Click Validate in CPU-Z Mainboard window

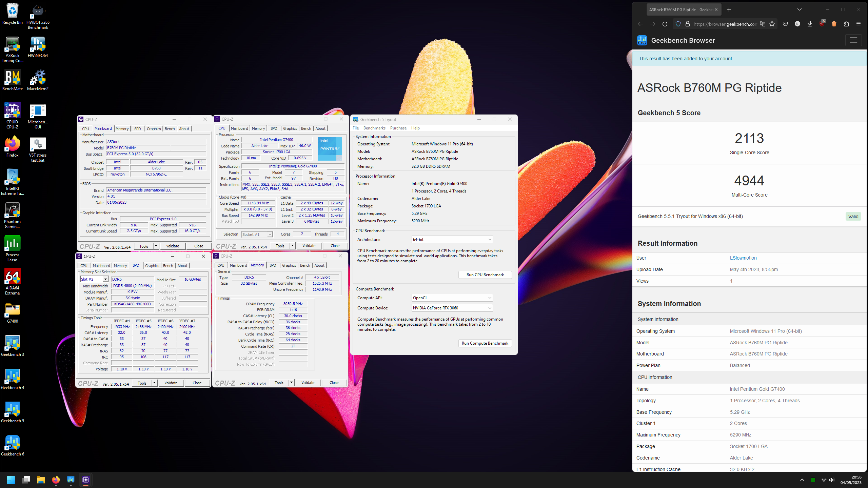click(173, 246)
